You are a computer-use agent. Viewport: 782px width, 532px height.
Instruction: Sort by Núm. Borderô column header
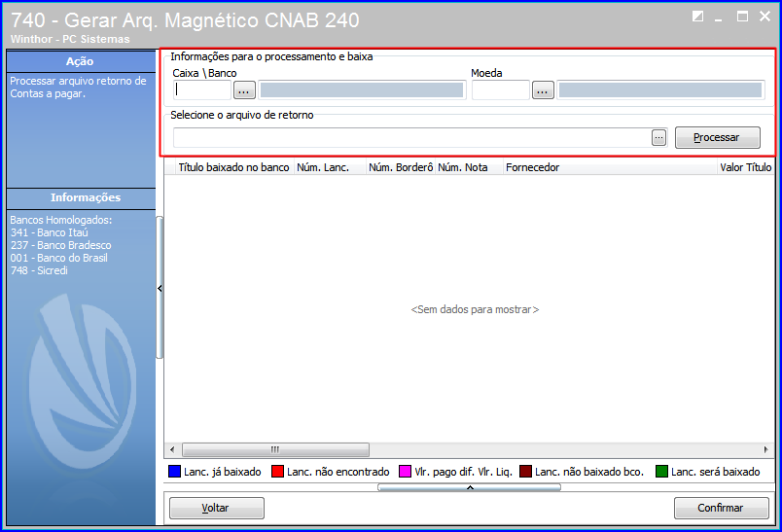401,167
